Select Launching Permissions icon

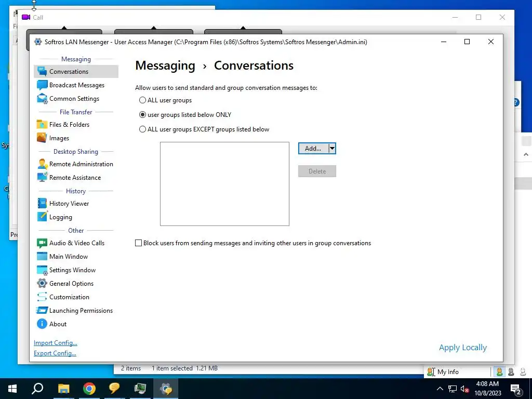point(42,311)
